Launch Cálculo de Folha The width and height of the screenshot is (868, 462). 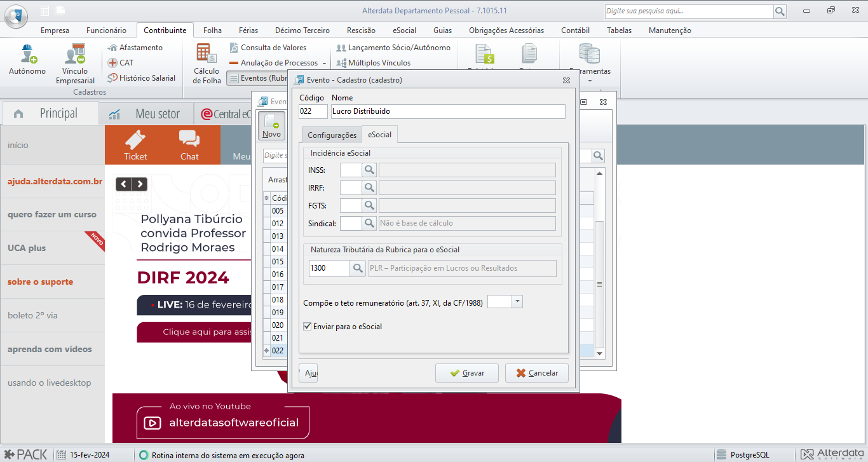pos(207,64)
